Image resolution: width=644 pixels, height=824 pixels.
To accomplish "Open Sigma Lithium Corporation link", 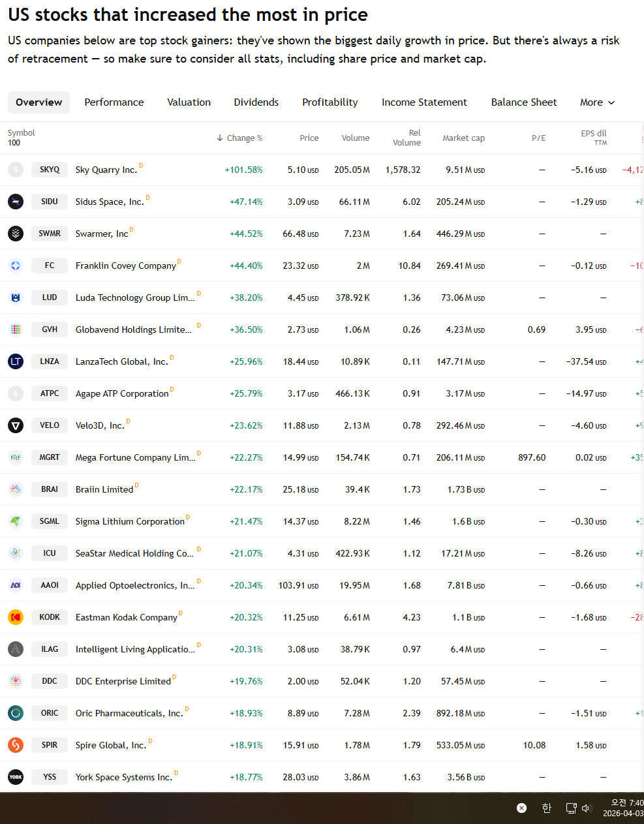I will coord(130,521).
